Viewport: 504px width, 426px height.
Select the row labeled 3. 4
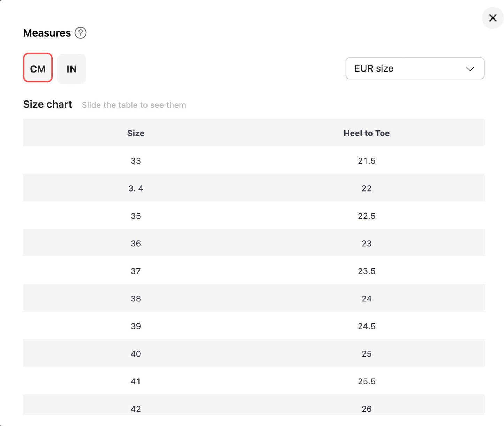click(136, 188)
